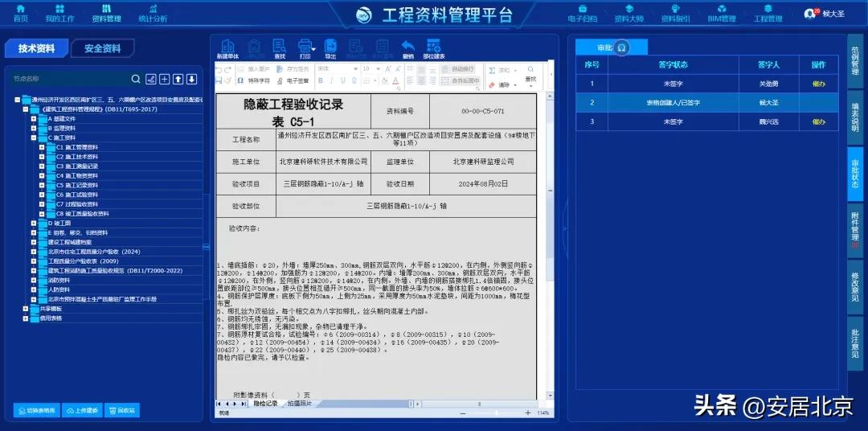Screen dimensions: 868x431
Task: Click 催办 for signer 关劲勇
Action: [x=818, y=84]
